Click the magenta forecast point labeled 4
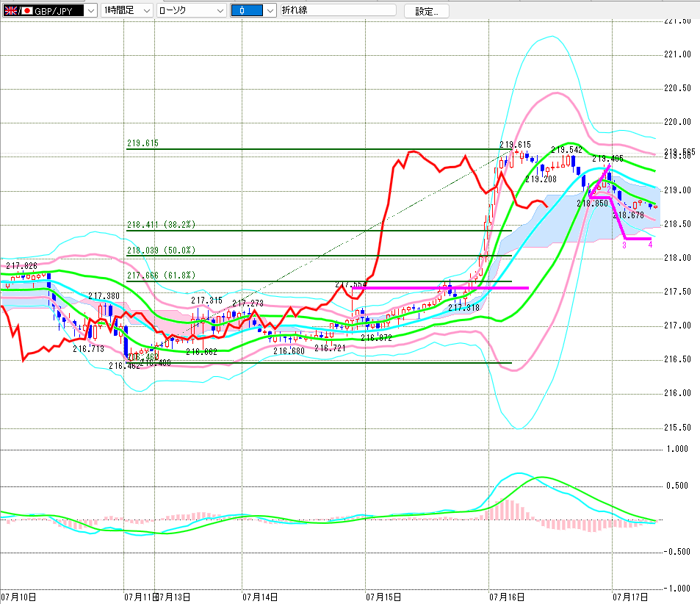Screen dimensions: 700x604 coord(651,245)
